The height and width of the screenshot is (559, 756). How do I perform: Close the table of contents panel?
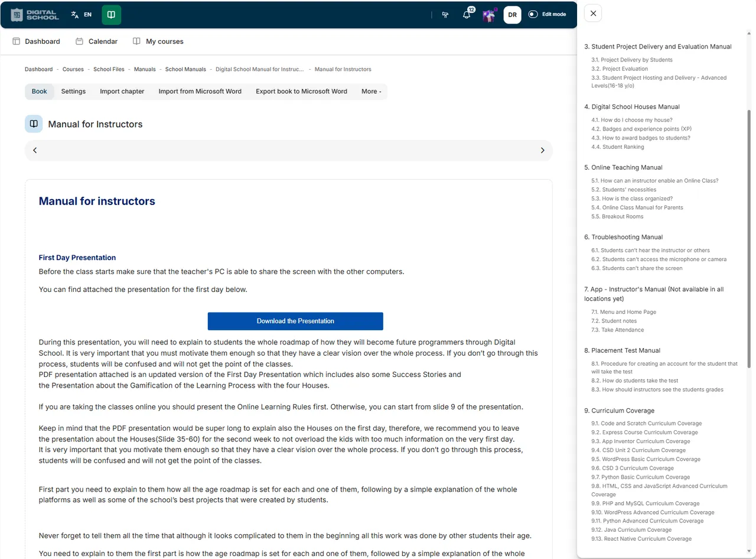pyautogui.click(x=593, y=13)
